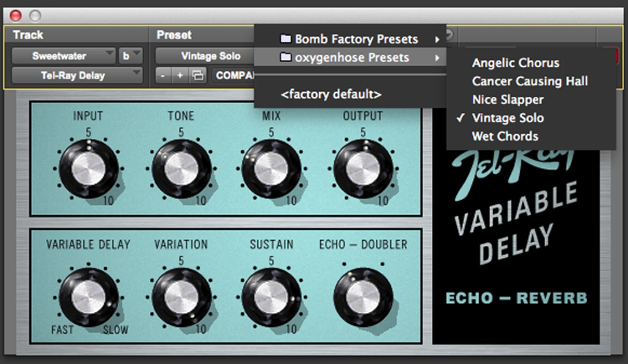Open the insert position b dropdown

tap(131, 56)
